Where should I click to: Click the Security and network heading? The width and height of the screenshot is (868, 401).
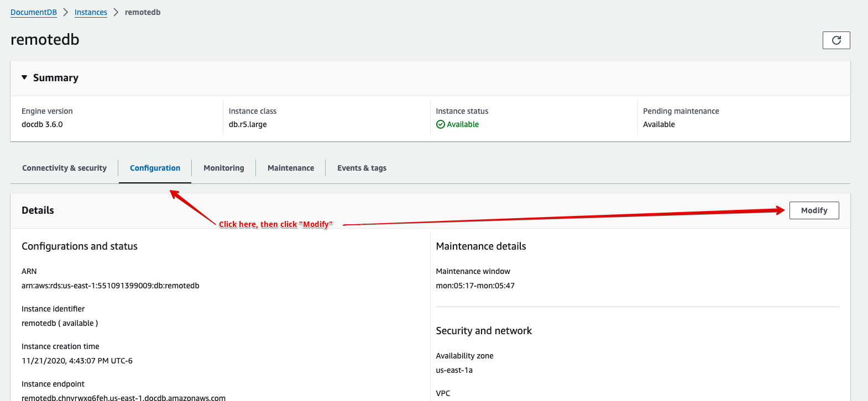[484, 331]
